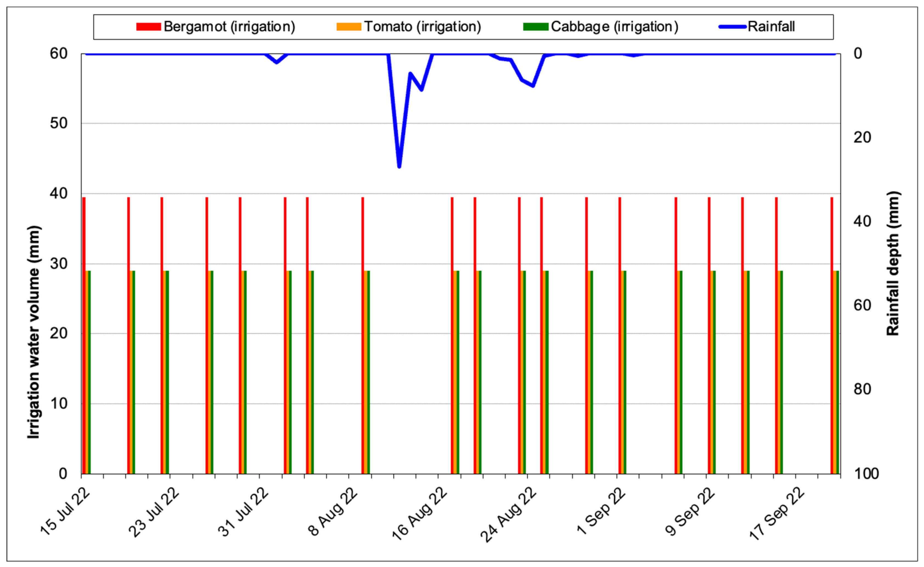Click the green Cabbage legend swatch
Image resolution: width=924 pixels, height=567 pixels.
coord(536,27)
